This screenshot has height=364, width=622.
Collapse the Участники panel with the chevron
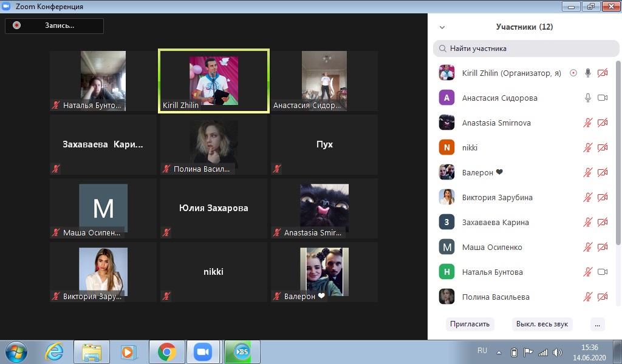click(x=442, y=27)
